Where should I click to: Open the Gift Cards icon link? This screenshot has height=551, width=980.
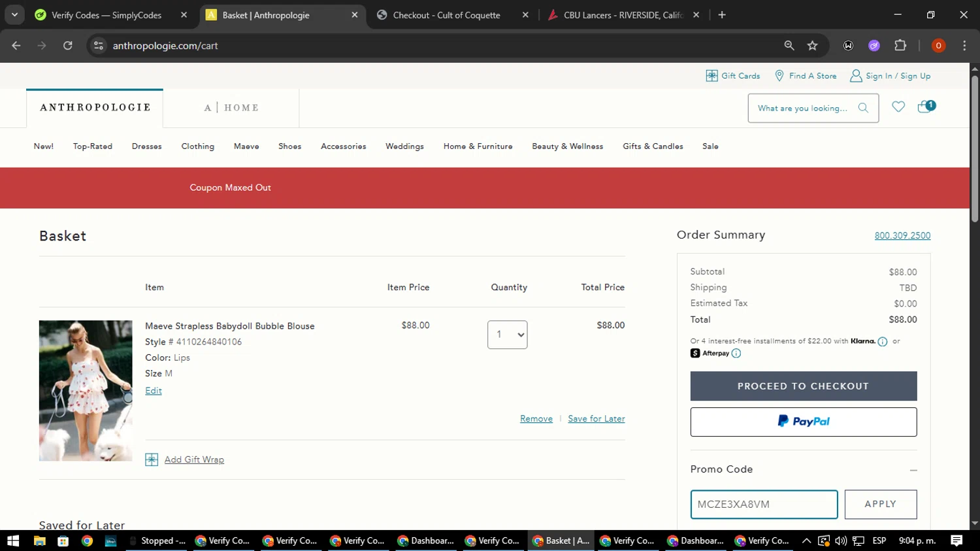pos(711,76)
